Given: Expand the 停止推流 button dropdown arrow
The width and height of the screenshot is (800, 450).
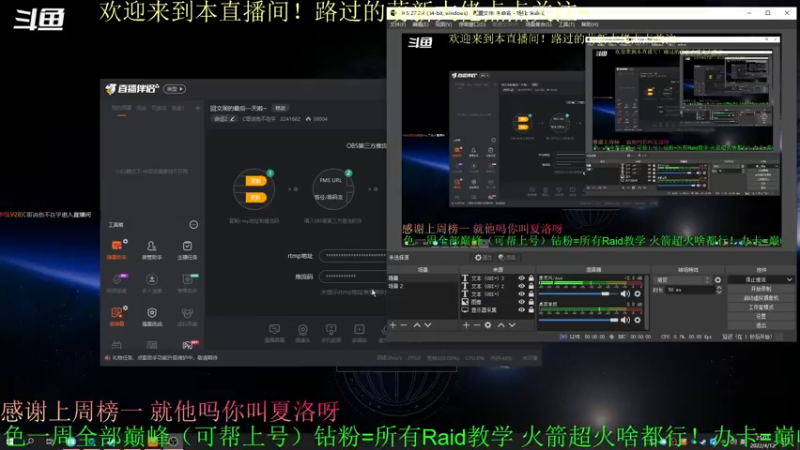Looking at the screenshot, I should pyautogui.click(x=789, y=280).
